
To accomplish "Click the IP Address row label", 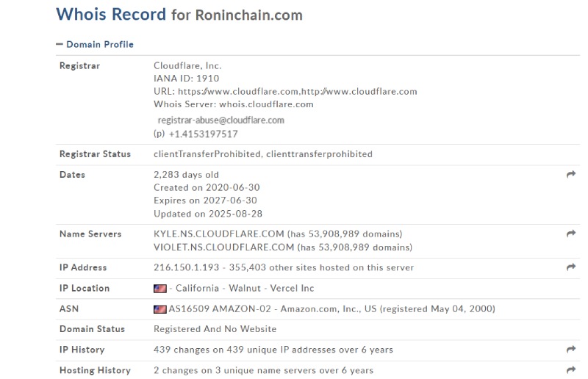I will tap(83, 267).
